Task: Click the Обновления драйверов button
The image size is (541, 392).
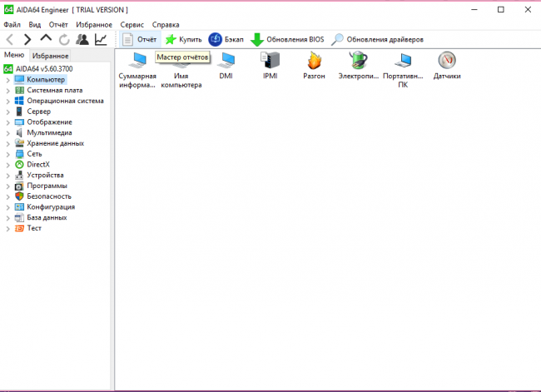Action: [x=377, y=39]
